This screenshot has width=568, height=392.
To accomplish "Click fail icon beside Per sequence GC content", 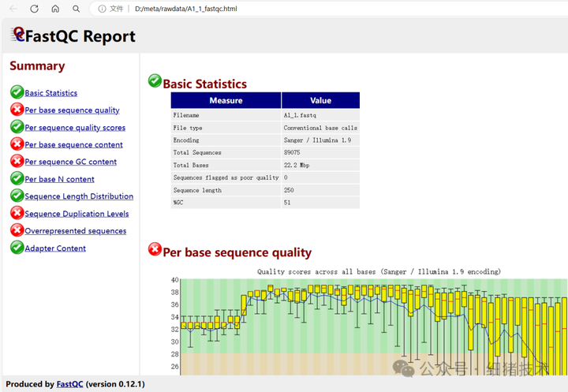I will pyautogui.click(x=17, y=161).
